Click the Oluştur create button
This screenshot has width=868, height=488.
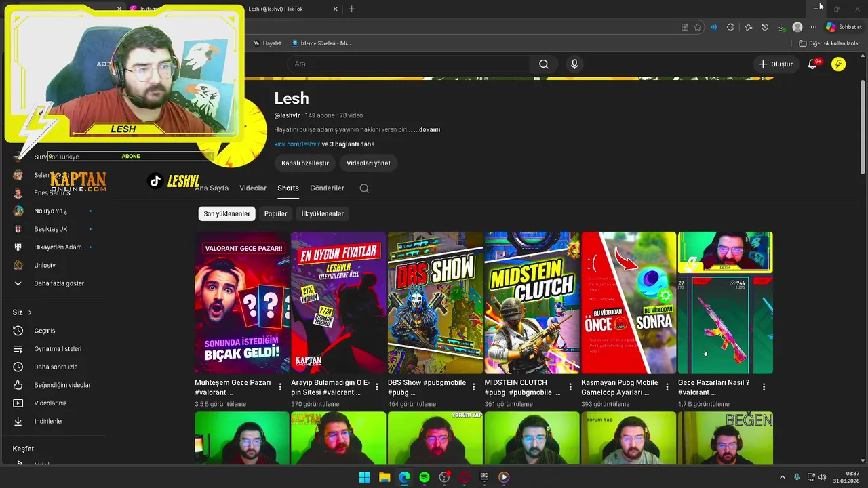pos(775,64)
